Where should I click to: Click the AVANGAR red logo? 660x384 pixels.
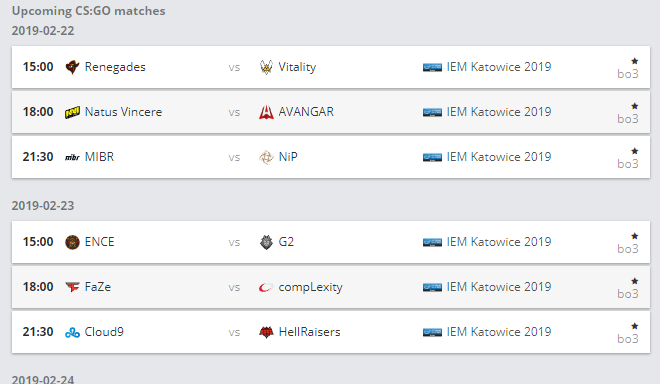(266, 112)
